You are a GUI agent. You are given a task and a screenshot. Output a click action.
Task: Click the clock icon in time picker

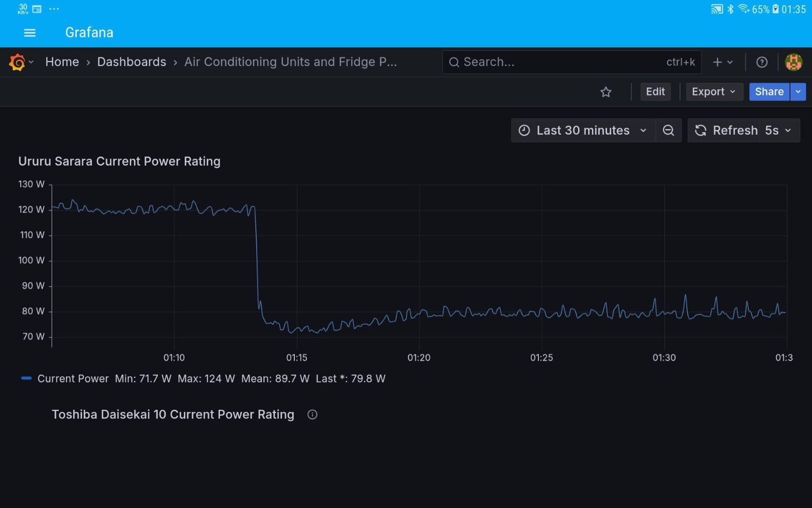[524, 131]
